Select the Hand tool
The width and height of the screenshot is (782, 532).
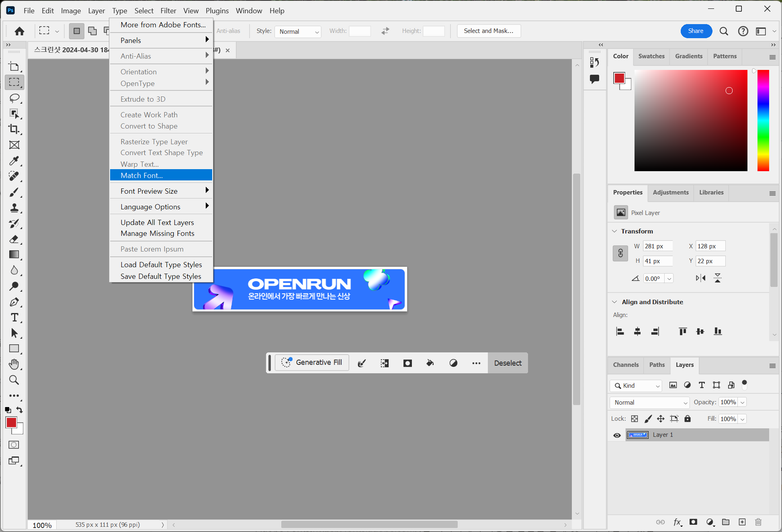pos(14,364)
